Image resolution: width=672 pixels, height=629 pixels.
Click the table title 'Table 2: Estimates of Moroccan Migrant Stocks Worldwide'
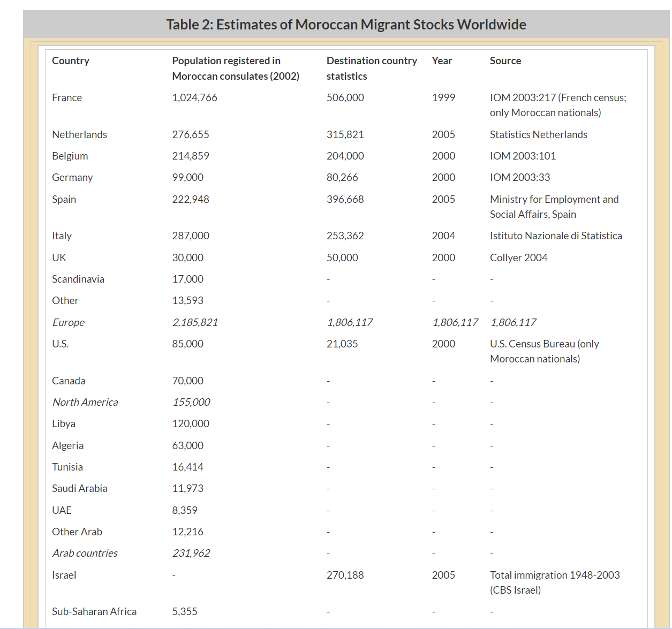coord(346,25)
